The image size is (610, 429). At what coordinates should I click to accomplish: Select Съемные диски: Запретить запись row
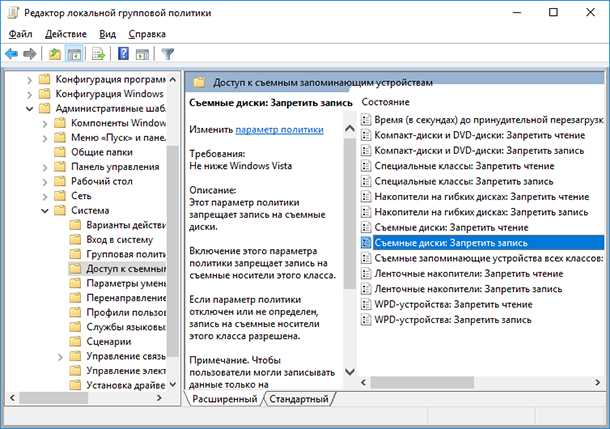pyautogui.click(x=482, y=243)
